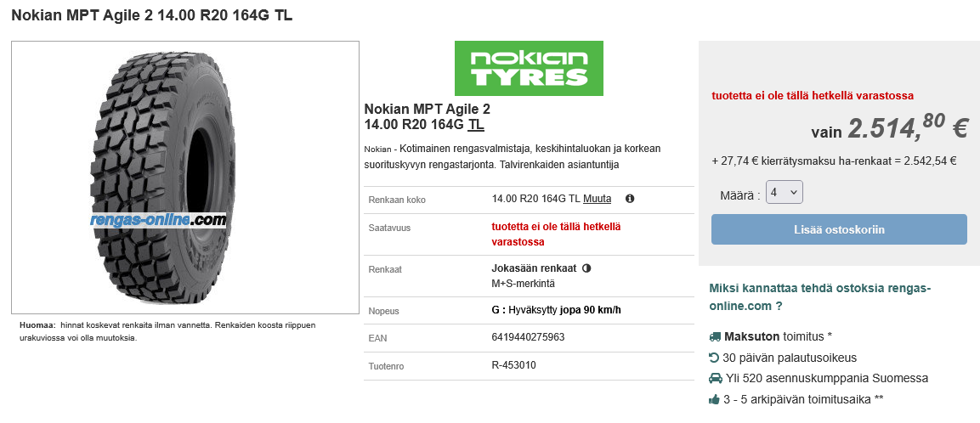Image resolution: width=980 pixels, height=423 pixels.
Task: Click the page title heading at top
Action: 152,15
